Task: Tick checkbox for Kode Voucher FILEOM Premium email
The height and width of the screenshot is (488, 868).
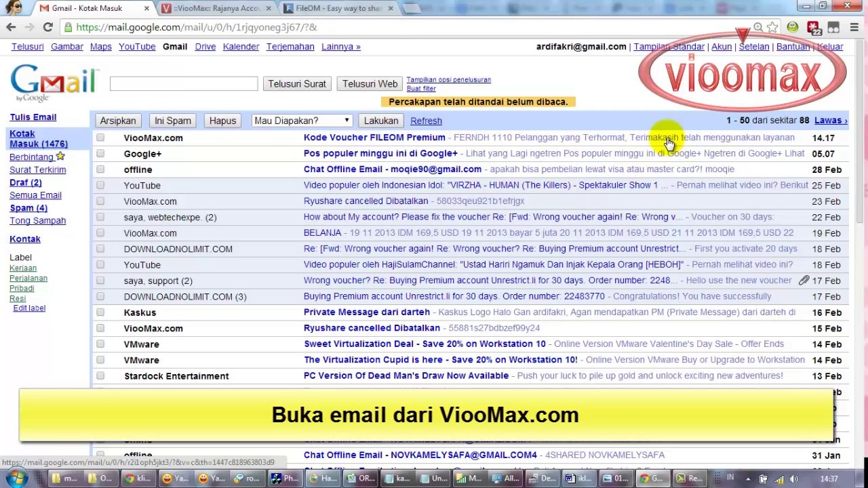Action: tap(100, 138)
